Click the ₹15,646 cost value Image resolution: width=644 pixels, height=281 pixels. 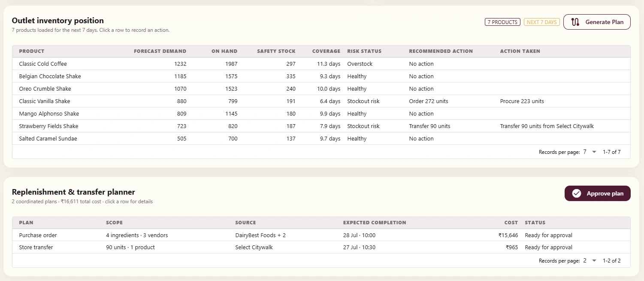(508, 235)
